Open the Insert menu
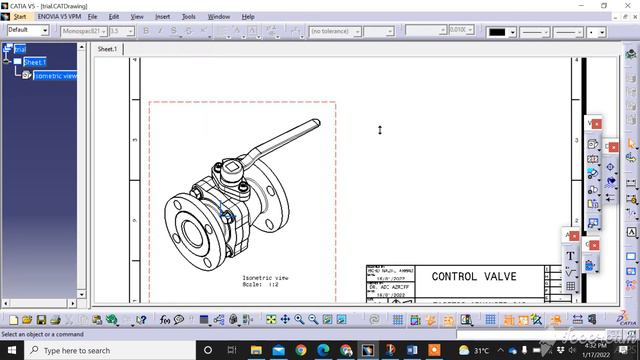This screenshot has width=640, height=360. click(x=162, y=17)
